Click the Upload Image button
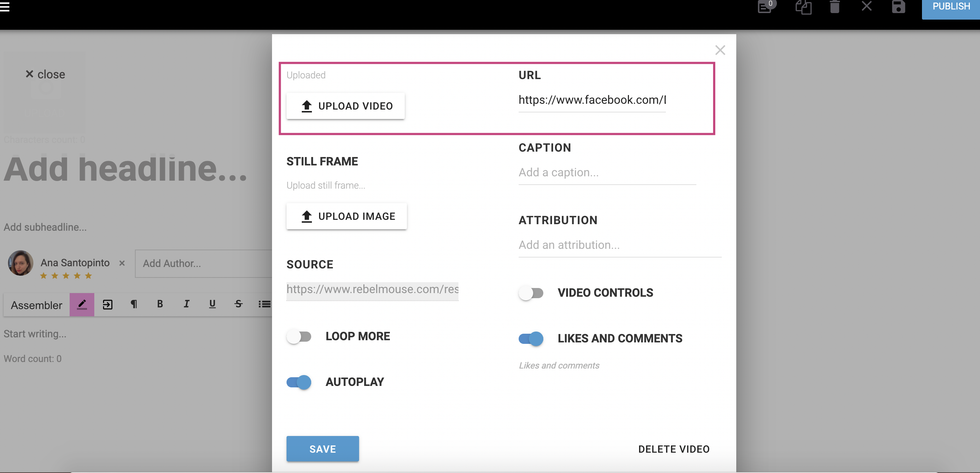The image size is (980, 473). click(x=347, y=216)
